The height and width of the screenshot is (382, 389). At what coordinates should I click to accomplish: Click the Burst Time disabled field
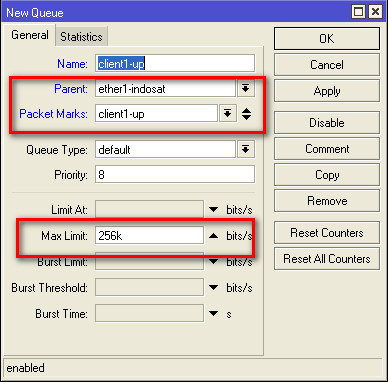point(149,313)
